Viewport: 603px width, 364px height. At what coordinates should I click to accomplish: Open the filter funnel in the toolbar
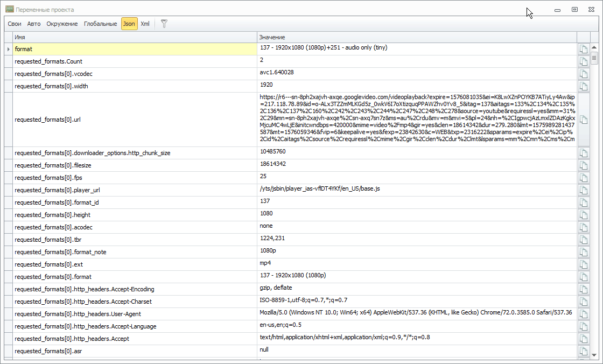(x=164, y=24)
